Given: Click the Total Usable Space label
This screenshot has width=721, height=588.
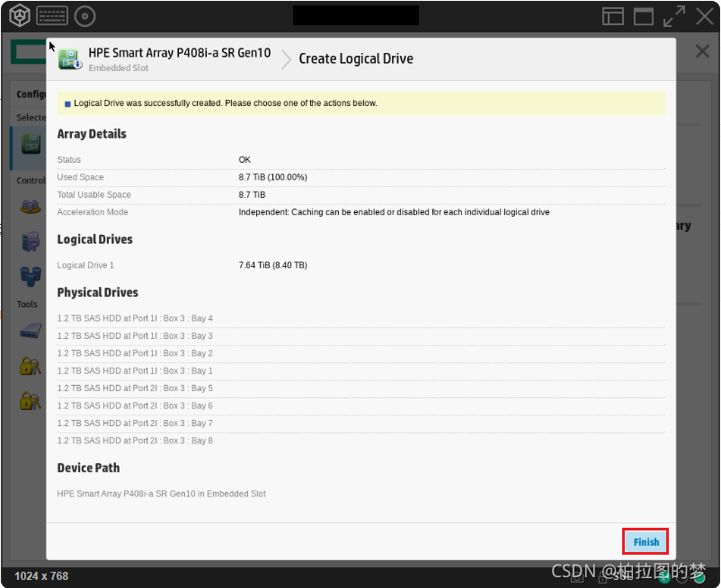Looking at the screenshot, I should (x=93, y=194).
